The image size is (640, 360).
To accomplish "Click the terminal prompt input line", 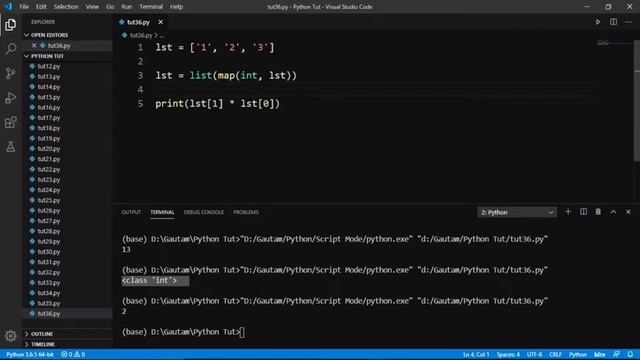I will point(184,332).
